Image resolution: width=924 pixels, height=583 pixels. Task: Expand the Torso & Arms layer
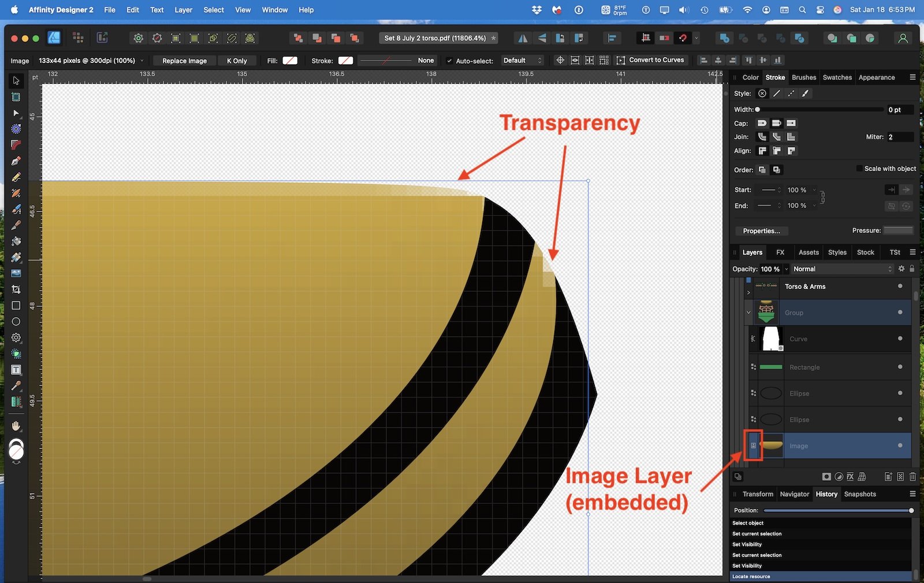748,292
